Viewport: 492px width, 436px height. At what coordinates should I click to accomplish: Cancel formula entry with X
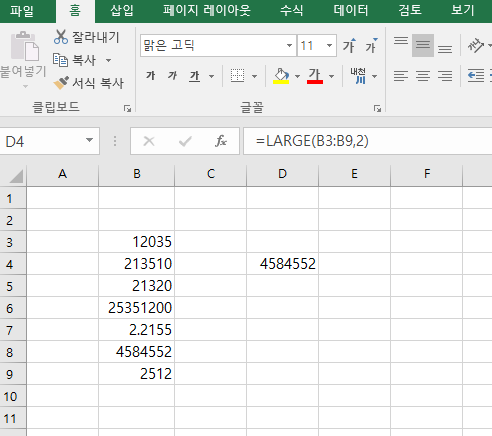149,141
